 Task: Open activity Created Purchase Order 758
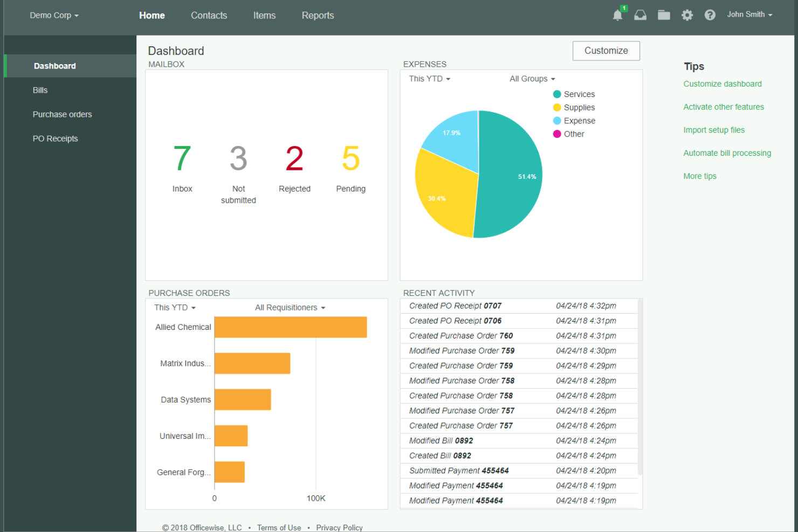519,396
